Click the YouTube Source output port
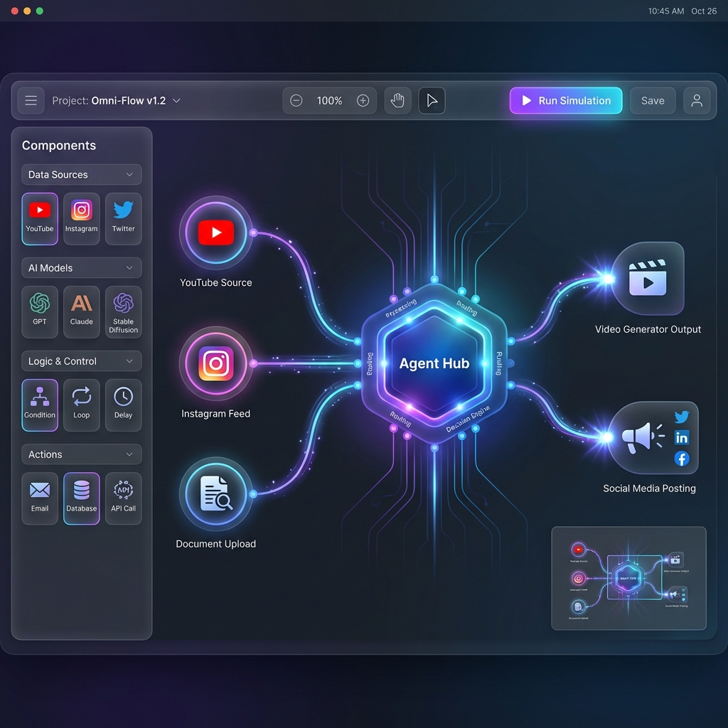 254,232
